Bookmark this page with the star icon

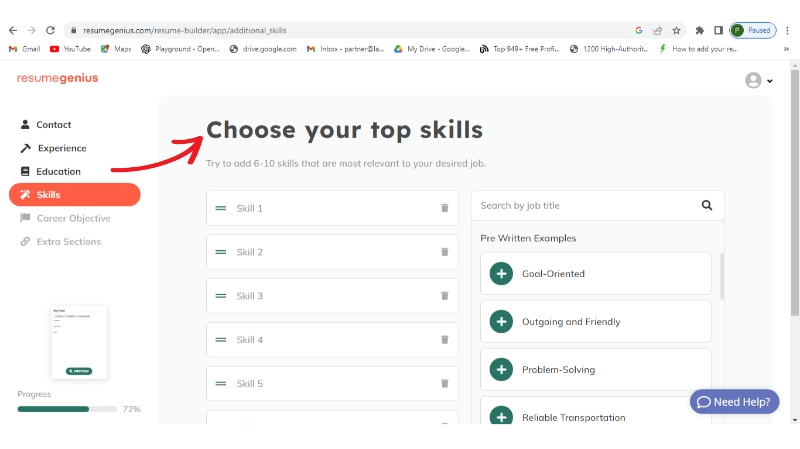pos(676,30)
